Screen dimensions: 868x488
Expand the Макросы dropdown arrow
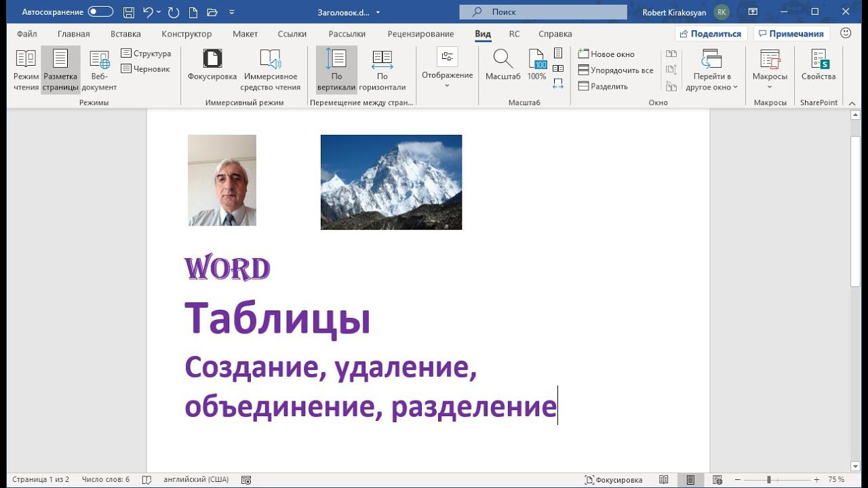[770, 87]
